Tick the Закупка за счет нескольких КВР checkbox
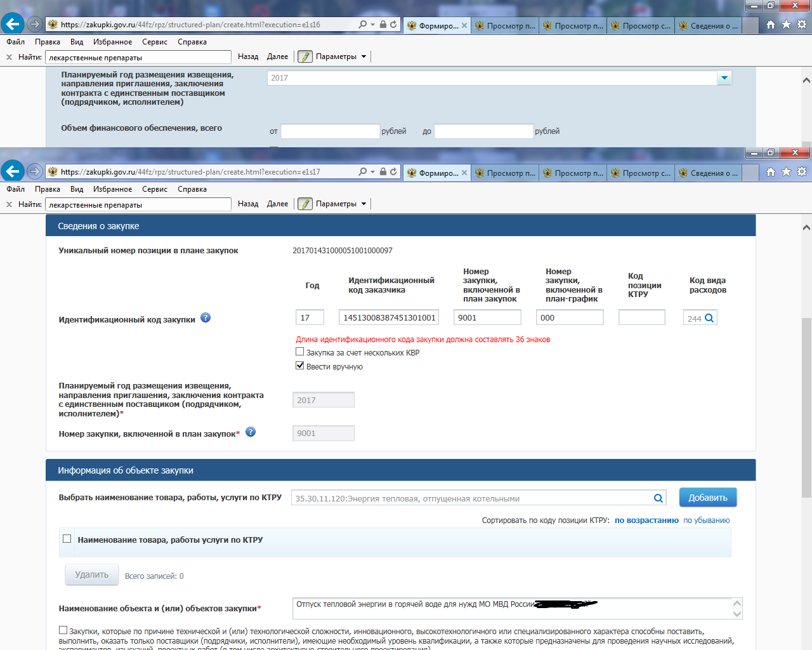The height and width of the screenshot is (650, 812). click(x=300, y=352)
